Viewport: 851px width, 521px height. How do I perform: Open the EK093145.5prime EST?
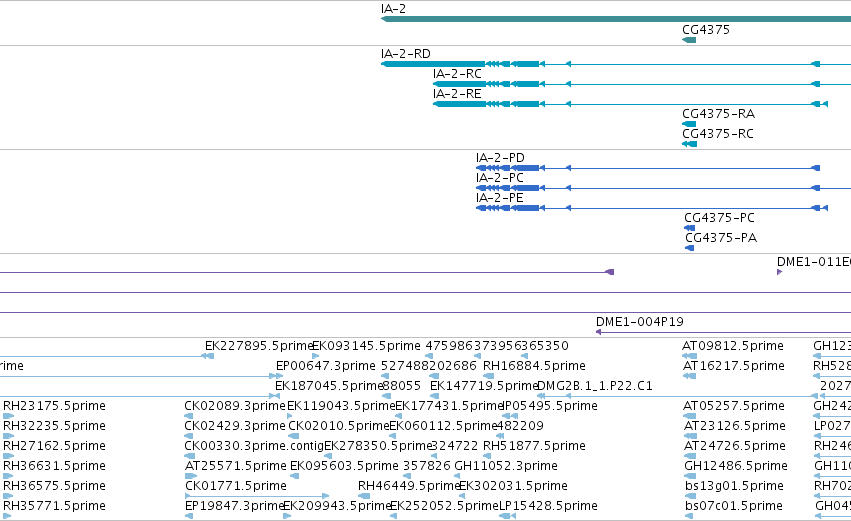tap(366, 346)
